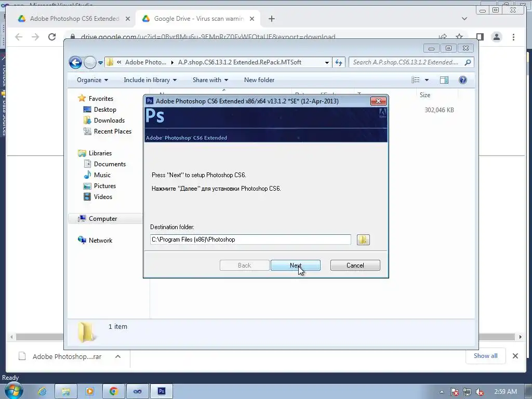
Task: Open Music library
Action: point(102,175)
